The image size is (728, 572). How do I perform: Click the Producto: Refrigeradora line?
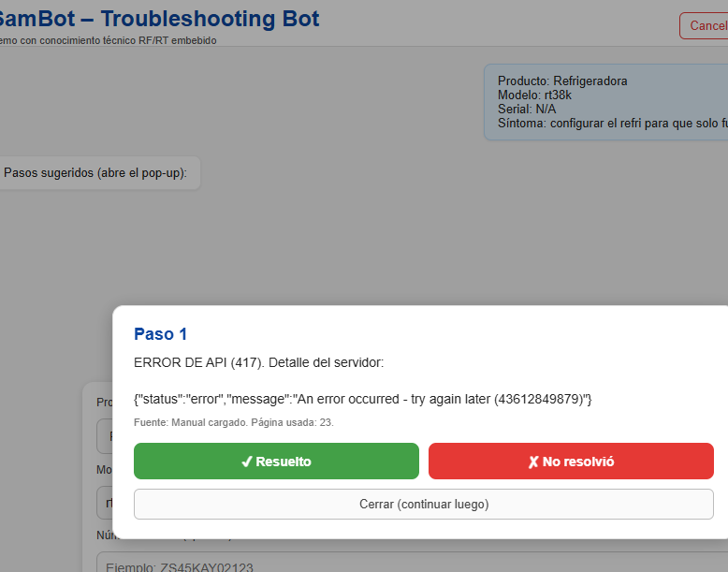click(x=562, y=81)
